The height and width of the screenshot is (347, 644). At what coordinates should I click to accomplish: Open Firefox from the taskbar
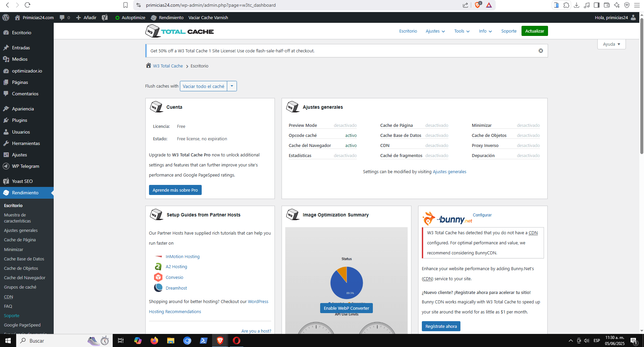pyautogui.click(x=154, y=341)
